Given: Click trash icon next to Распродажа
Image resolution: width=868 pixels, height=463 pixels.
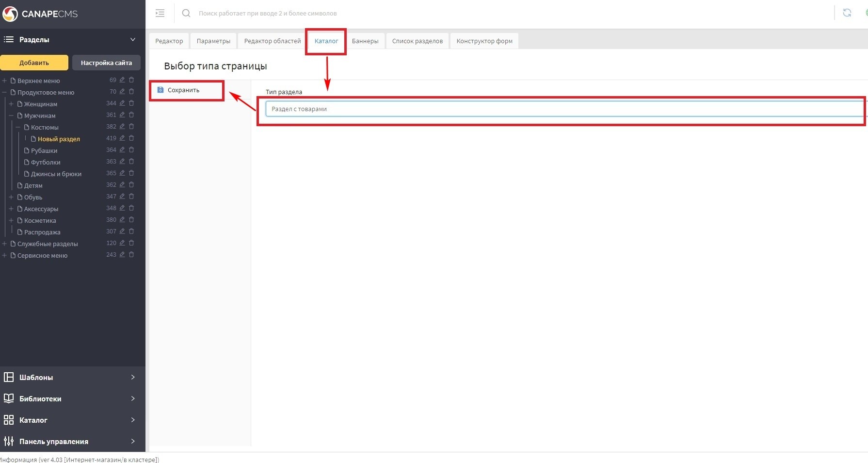Looking at the screenshot, I should [x=131, y=231].
